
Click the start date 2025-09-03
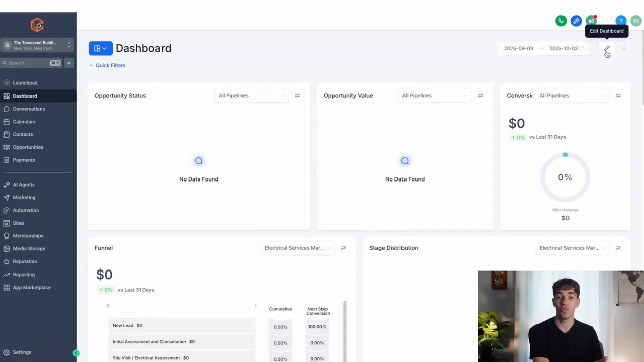click(x=518, y=48)
